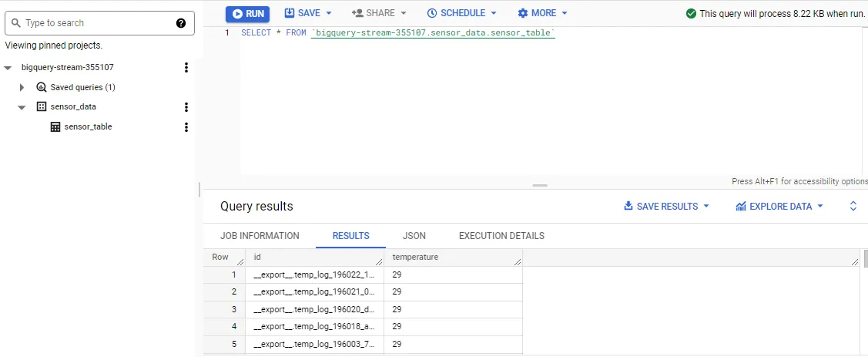
Task: Switch to EXECUTION DETAILS tab
Action: pyautogui.click(x=501, y=236)
